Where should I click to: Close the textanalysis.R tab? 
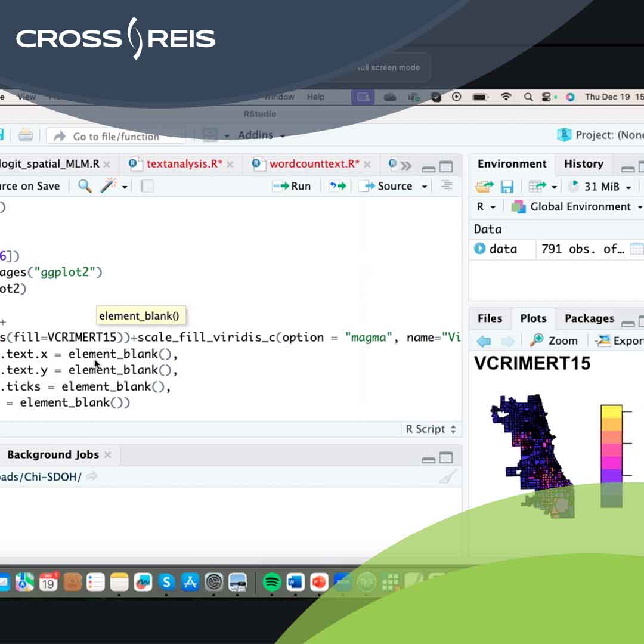[230, 165]
